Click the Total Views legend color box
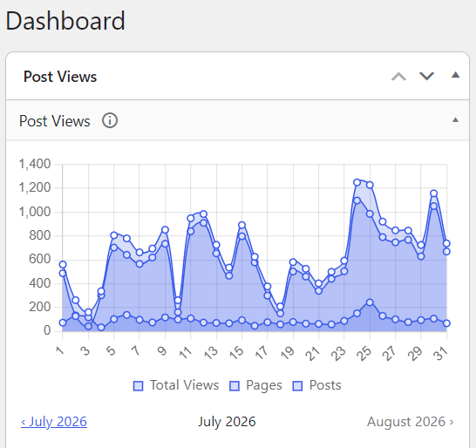Screen dimensions: 476x448 coord(138,386)
